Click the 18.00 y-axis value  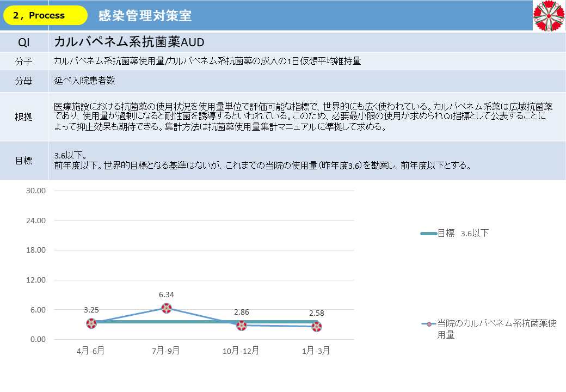click(x=36, y=250)
